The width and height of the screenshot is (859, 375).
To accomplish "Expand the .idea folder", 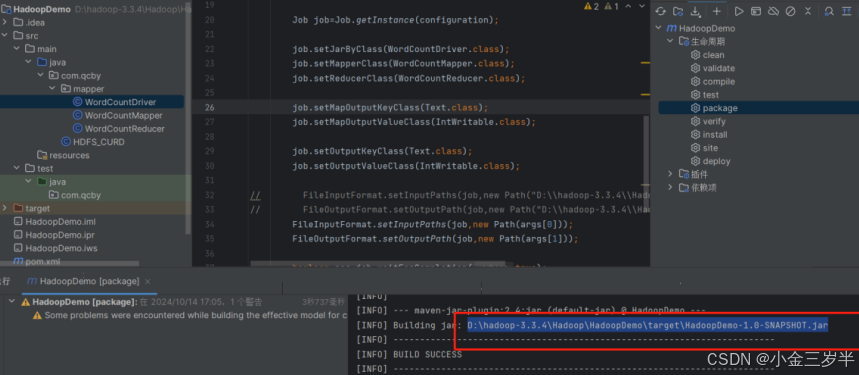I will (5, 22).
